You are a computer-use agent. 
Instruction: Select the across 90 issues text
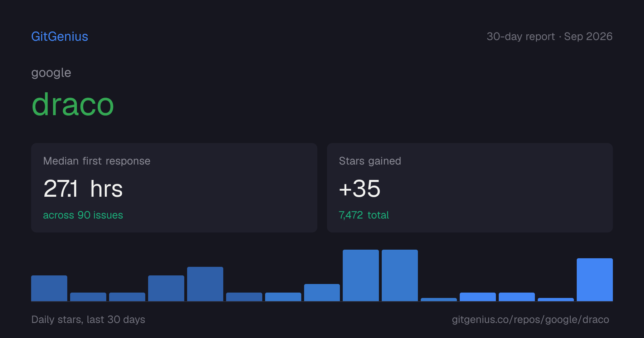coord(83,215)
